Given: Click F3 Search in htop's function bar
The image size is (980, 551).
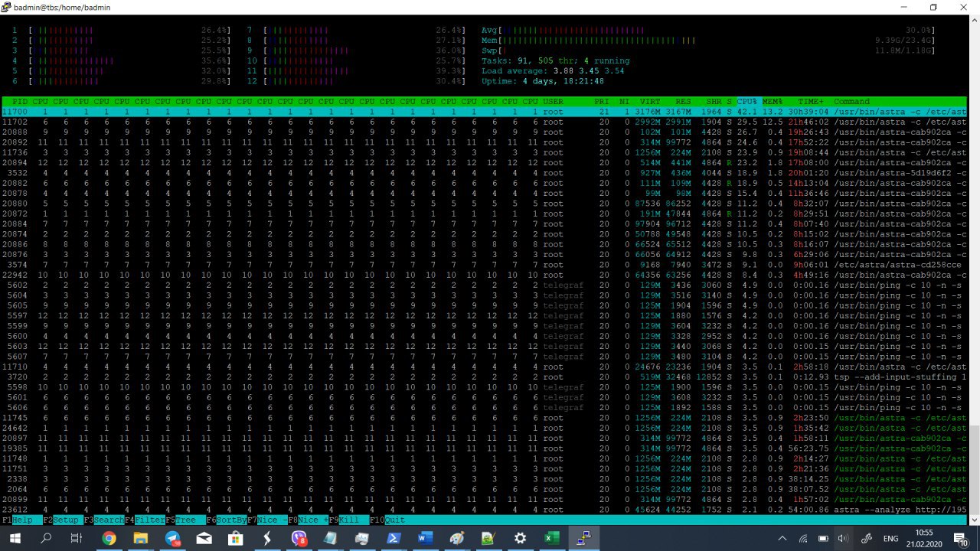Looking at the screenshot, I should pyautogui.click(x=104, y=520).
